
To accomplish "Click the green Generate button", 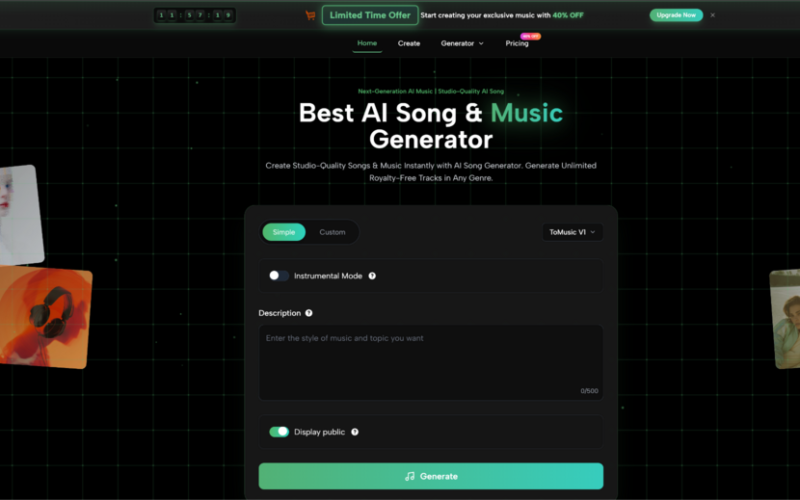I will [430, 476].
